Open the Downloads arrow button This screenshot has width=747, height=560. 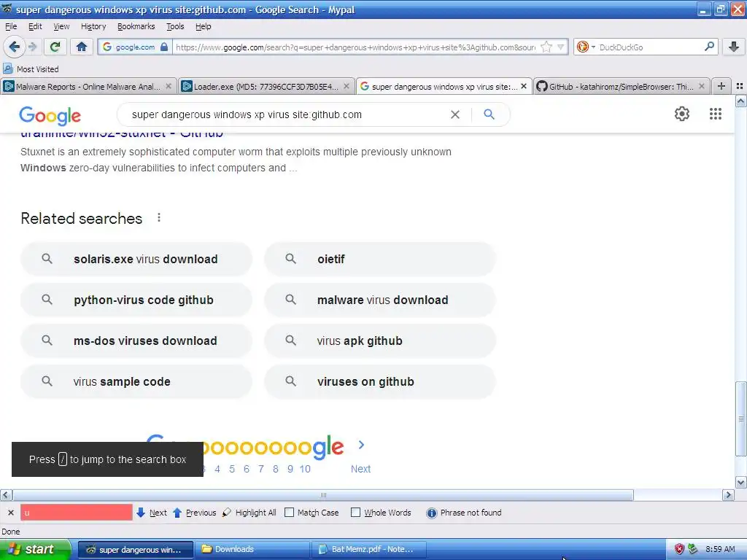click(734, 47)
